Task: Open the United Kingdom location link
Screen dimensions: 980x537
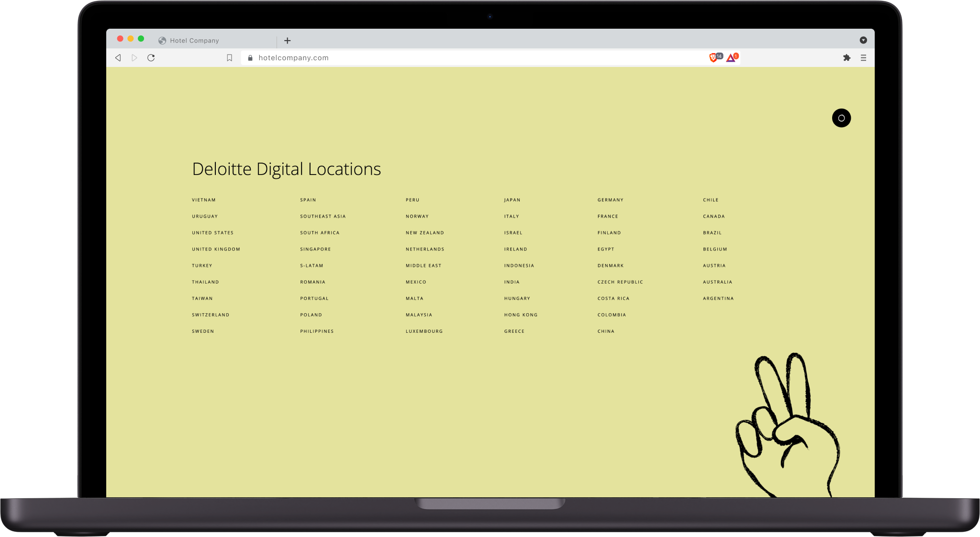Action: click(x=216, y=249)
